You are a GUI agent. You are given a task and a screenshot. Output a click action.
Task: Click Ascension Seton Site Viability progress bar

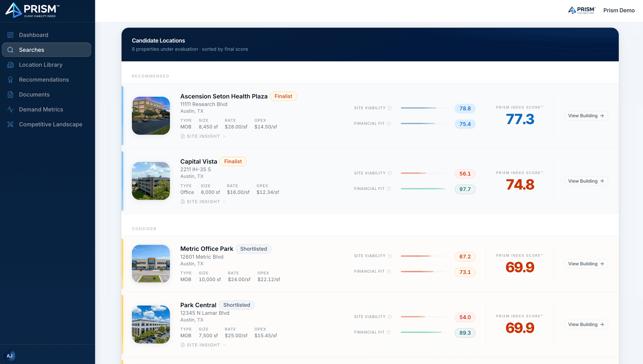[423, 108]
